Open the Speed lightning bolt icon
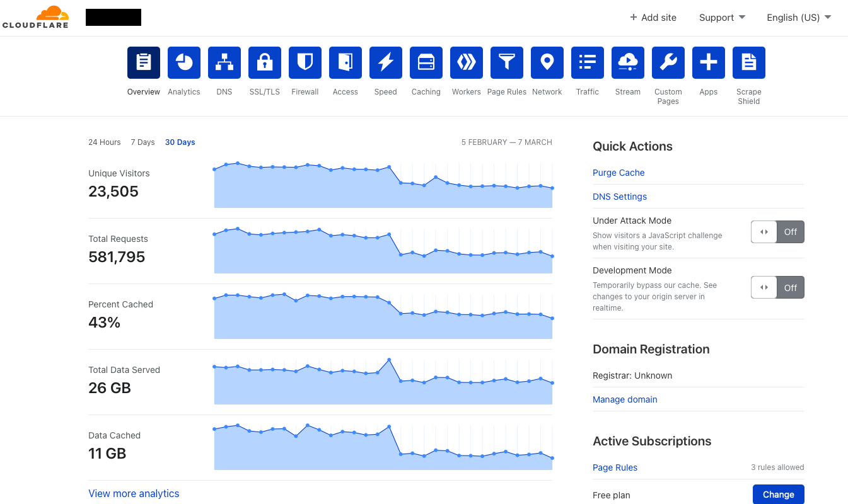Image resolution: width=848 pixels, height=504 pixels. coord(386,62)
